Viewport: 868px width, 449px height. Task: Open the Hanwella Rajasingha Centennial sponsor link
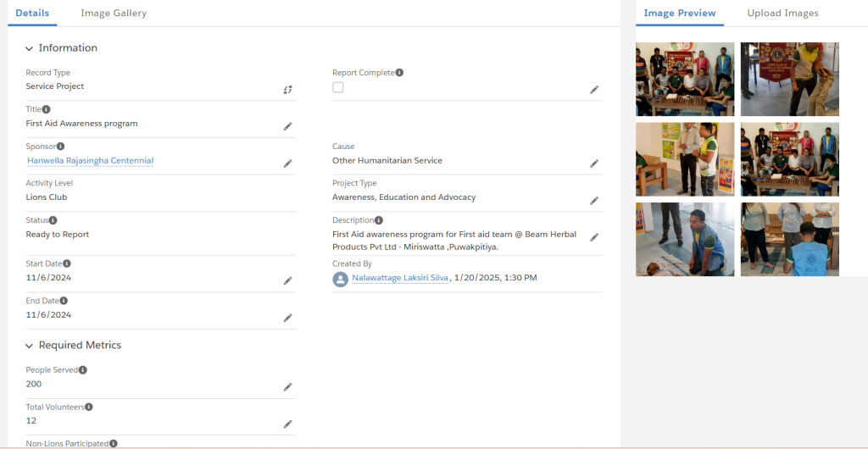coord(90,161)
